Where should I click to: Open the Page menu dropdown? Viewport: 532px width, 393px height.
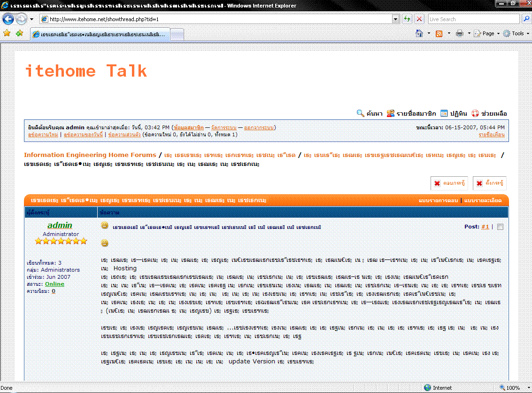tap(486, 33)
